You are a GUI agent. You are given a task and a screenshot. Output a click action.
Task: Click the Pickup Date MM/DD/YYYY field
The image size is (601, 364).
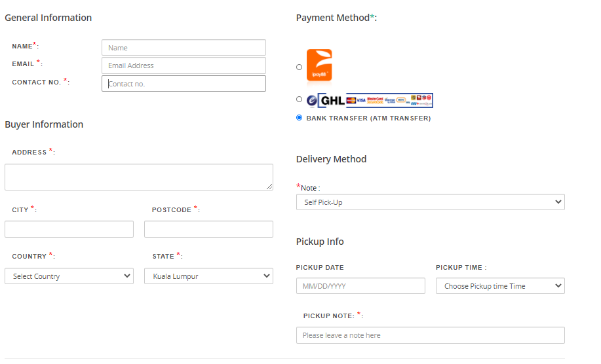click(360, 286)
